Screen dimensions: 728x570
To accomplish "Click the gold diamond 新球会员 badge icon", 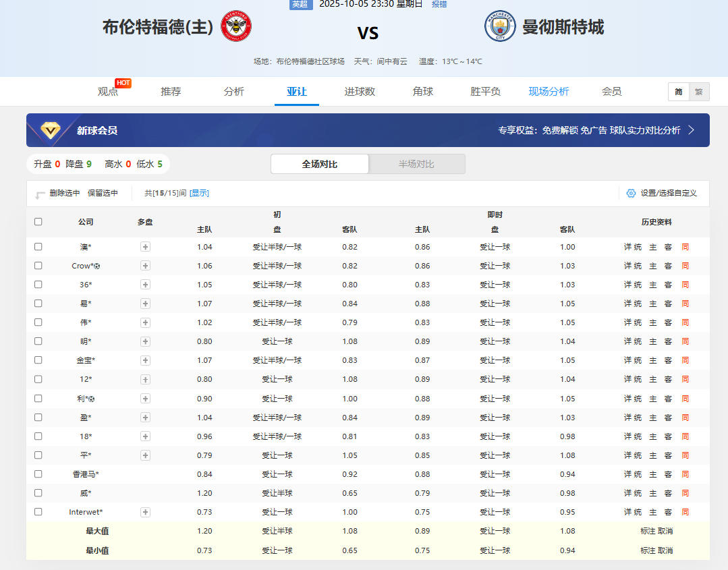I will tap(51, 130).
